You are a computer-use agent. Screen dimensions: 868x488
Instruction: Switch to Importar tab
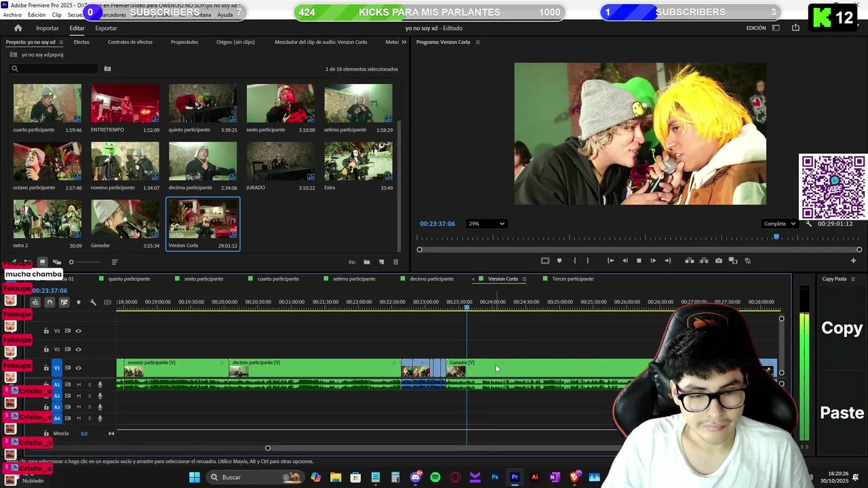point(47,28)
